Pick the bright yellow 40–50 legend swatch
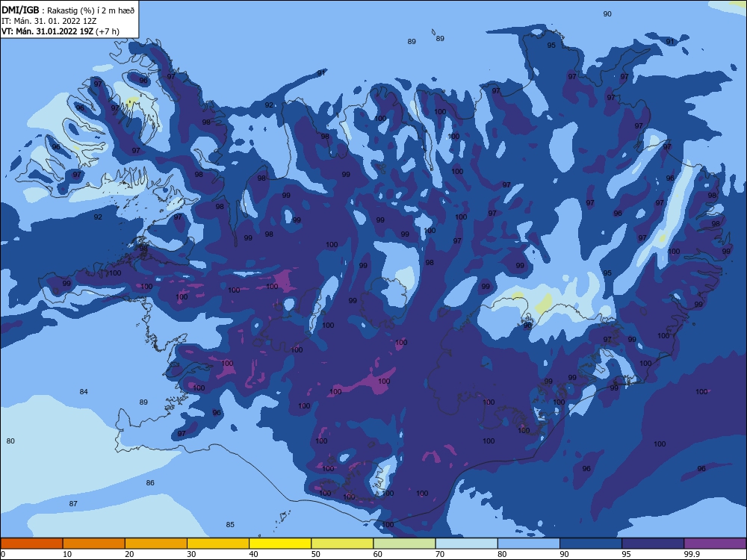The width and height of the screenshot is (747, 560). pyautogui.click(x=280, y=544)
